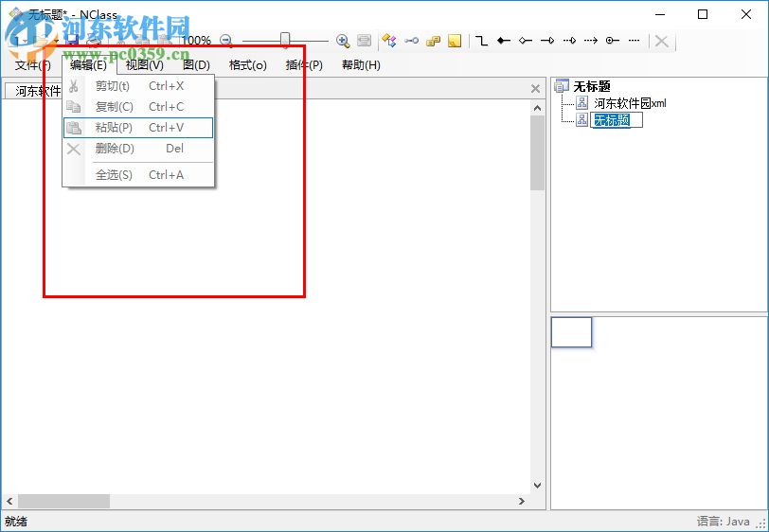Screen dimensions: 769x532
Task: Click the clipboard icon next to 粘贴
Action: click(x=74, y=128)
